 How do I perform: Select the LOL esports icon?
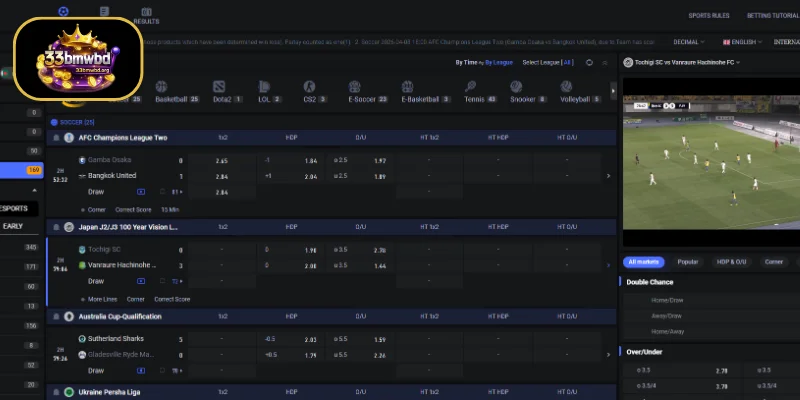(264, 86)
